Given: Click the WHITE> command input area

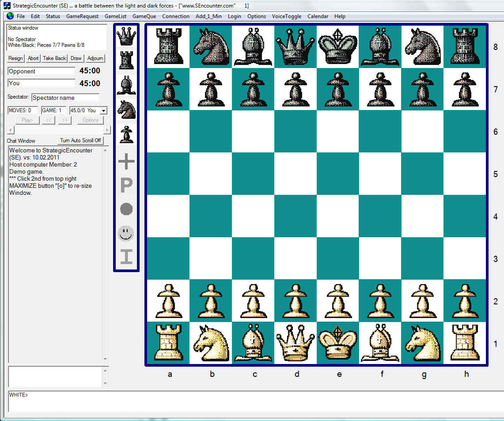Looking at the screenshot, I should pos(256,402).
